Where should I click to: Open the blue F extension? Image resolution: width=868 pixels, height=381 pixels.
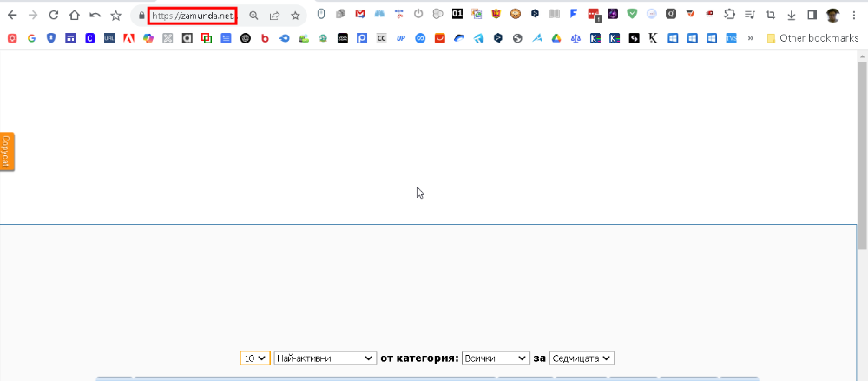574,15
